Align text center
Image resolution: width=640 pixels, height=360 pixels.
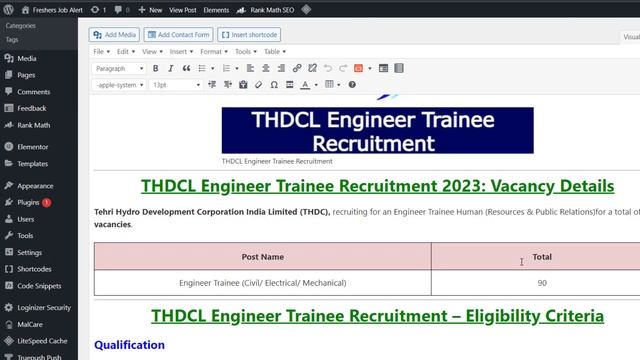pos(266,69)
